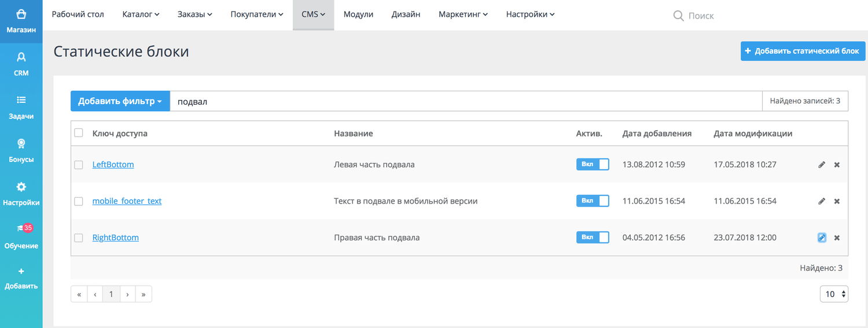Click Добавить статический блок button
This screenshot has width=868, height=328.
click(803, 51)
